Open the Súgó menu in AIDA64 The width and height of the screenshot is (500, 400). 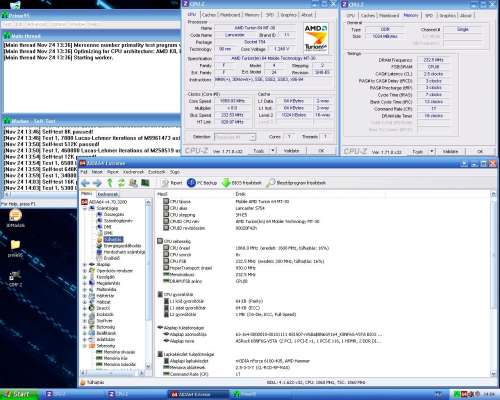click(174, 172)
